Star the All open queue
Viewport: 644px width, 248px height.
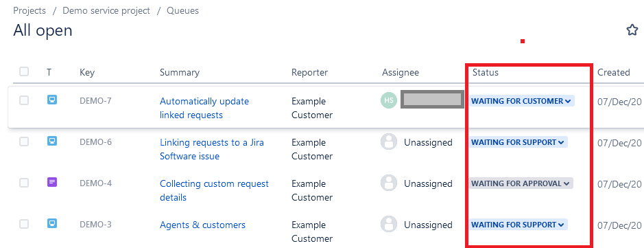[x=632, y=30]
